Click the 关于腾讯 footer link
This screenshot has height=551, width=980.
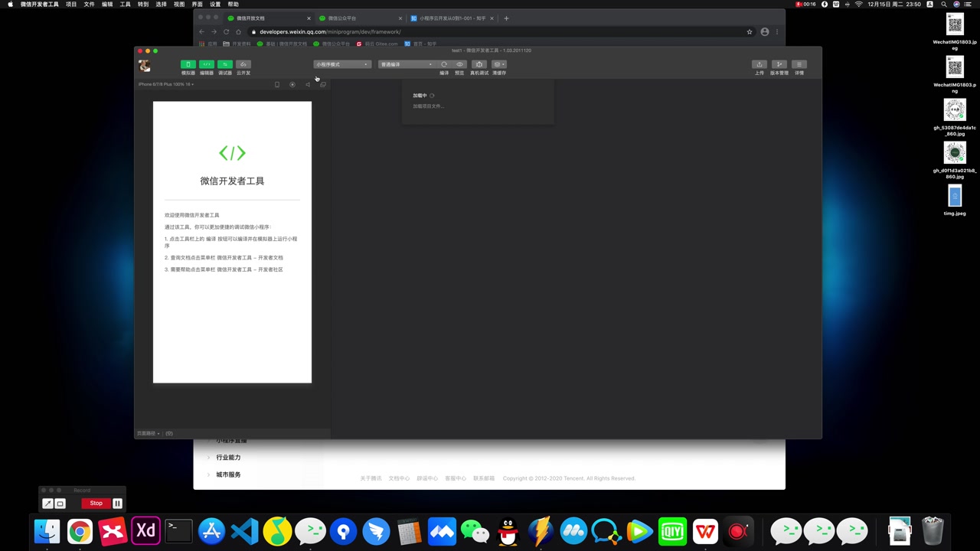[371, 478]
